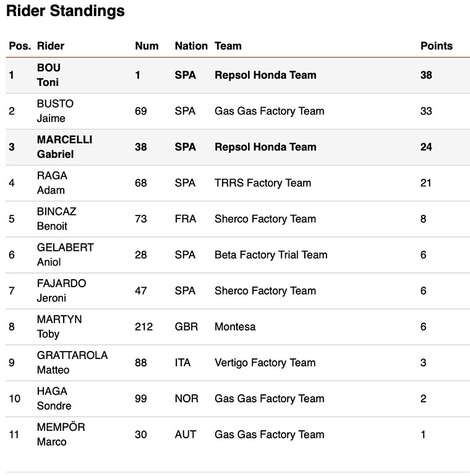Image resolution: width=470 pixels, height=476 pixels.
Task: Choose FAJARDO Jeroni from the list
Action: tap(61, 290)
